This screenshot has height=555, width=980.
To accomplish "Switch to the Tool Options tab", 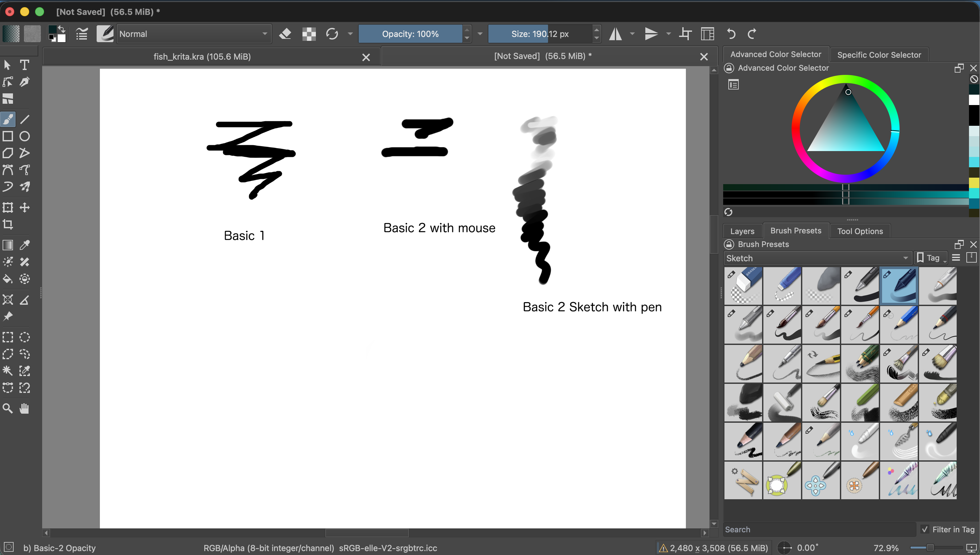I will [860, 231].
